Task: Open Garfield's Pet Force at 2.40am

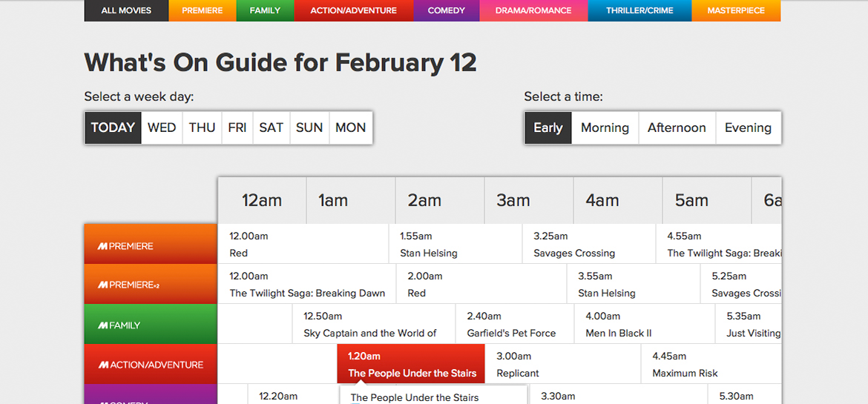Action: [515, 324]
